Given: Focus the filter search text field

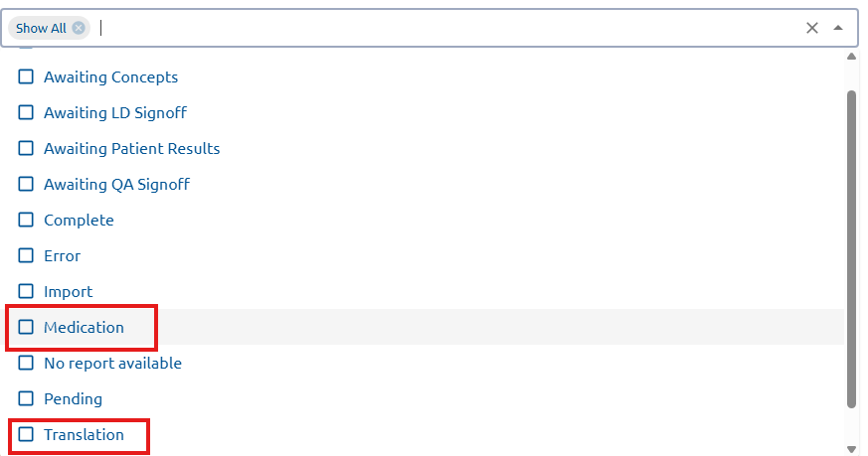Looking at the screenshot, I should click(447, 28).
